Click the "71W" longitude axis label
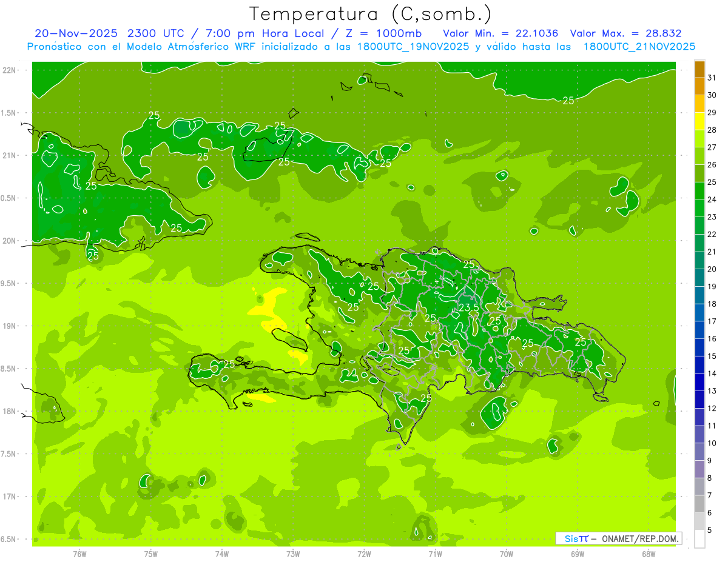 435,554
